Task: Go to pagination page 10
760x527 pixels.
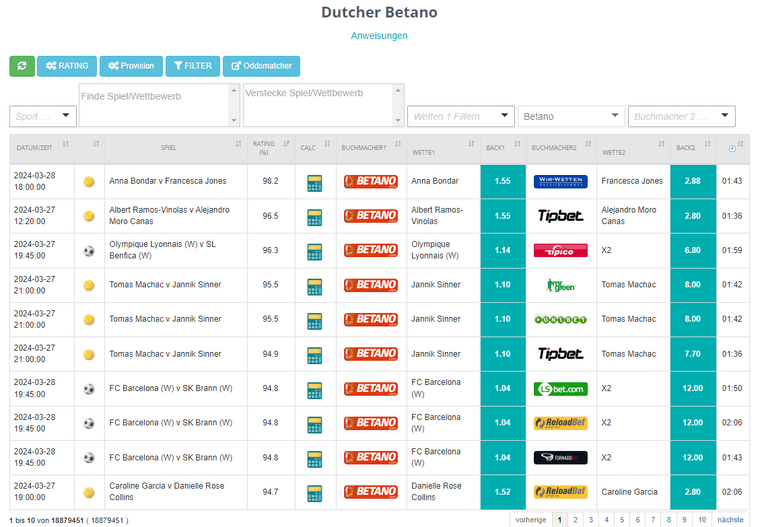Action: coord(702,520)
